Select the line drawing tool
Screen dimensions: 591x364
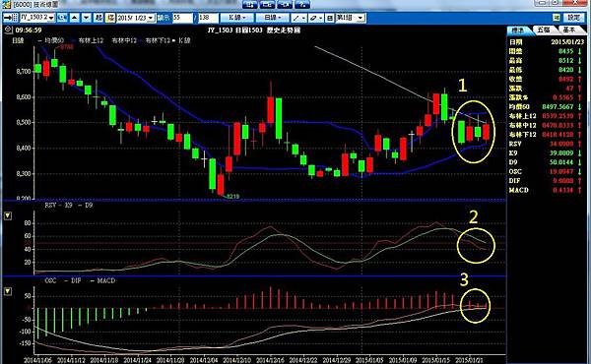coord(299,18)
